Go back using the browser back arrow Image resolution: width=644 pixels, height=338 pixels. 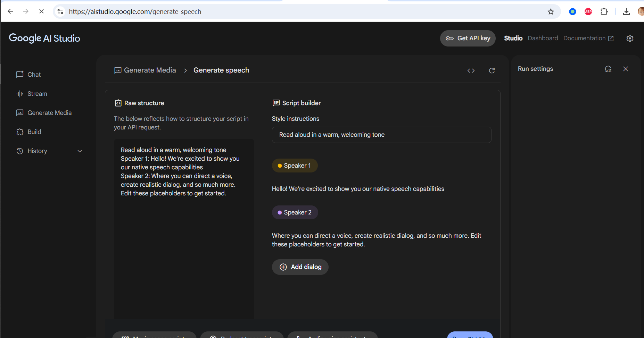(x=10, y=11)
